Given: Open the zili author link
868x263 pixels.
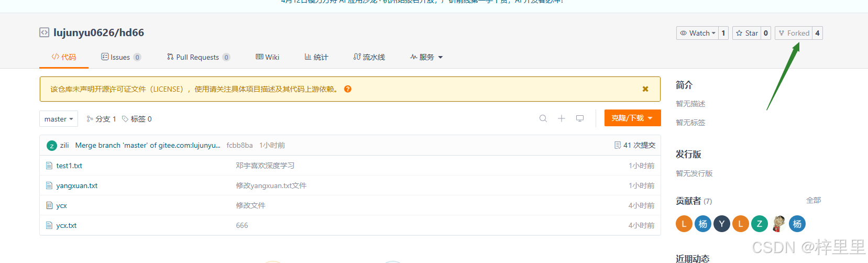Looking at the screenshot, I should (64, 145).
